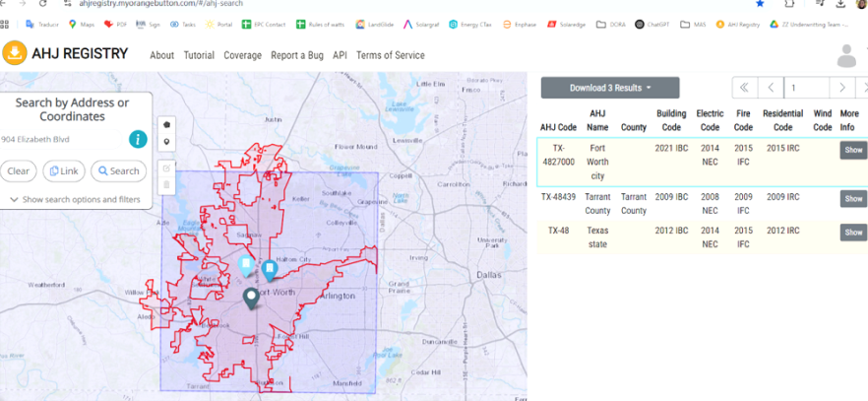
Task: Show more info for Tarrant County
Action: [853, 198]
